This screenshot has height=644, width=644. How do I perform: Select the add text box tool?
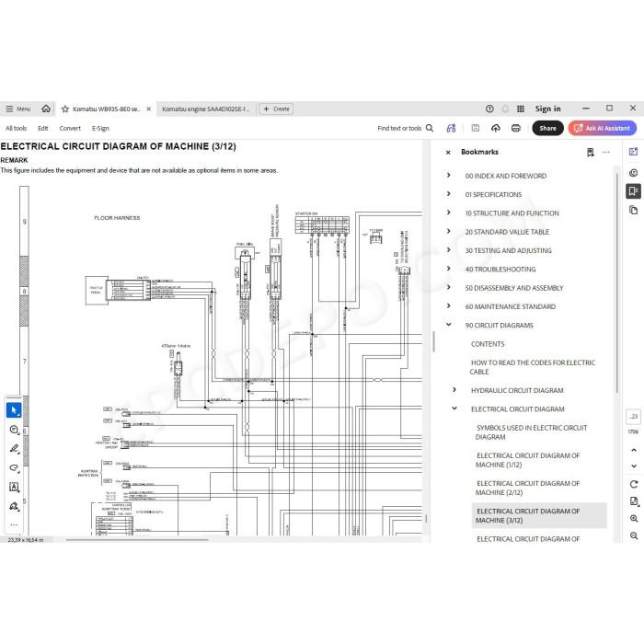click(14, 487)
